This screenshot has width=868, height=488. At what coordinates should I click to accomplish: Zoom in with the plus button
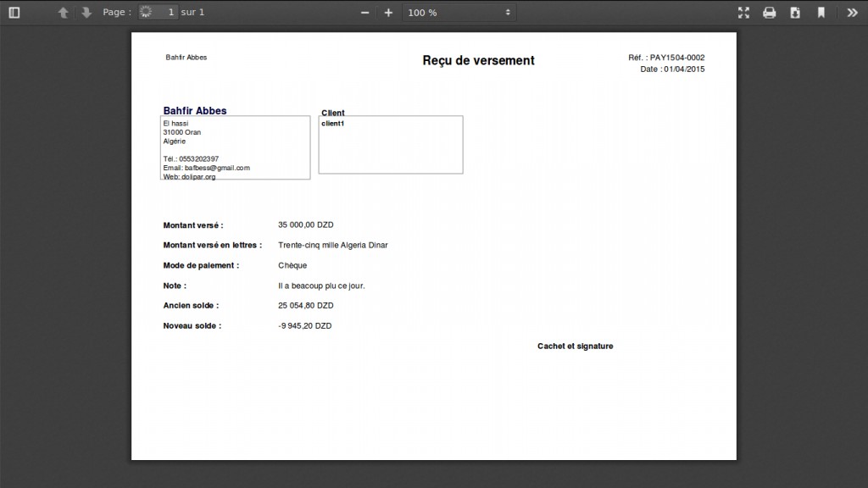click(388, 13)
